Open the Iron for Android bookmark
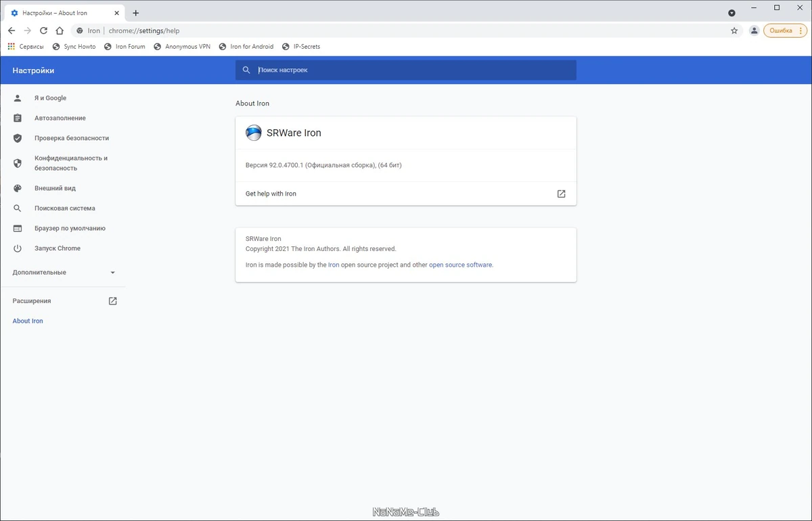Image resolution: width=812 pixels, height=521 pixels. click(x=246, y=47)
